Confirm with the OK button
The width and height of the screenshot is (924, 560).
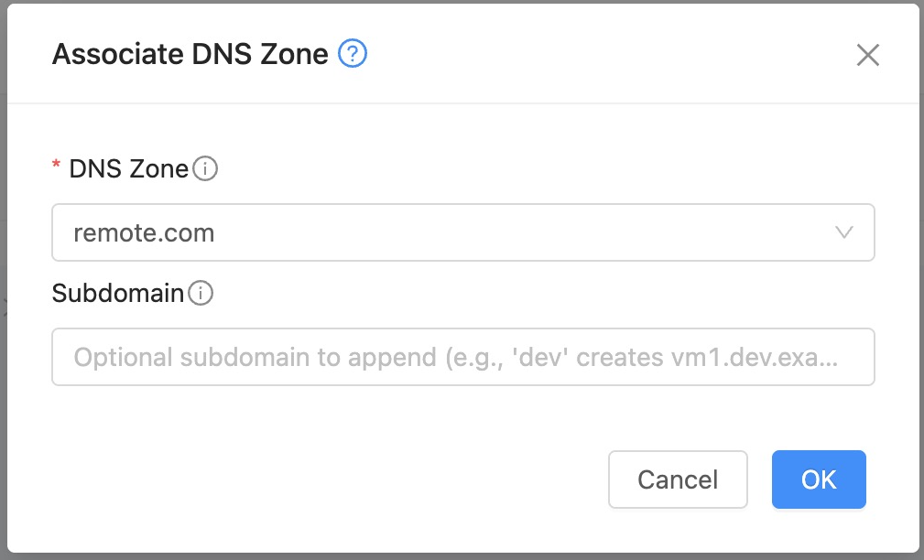pyautogui.click(x=818, y=479)
